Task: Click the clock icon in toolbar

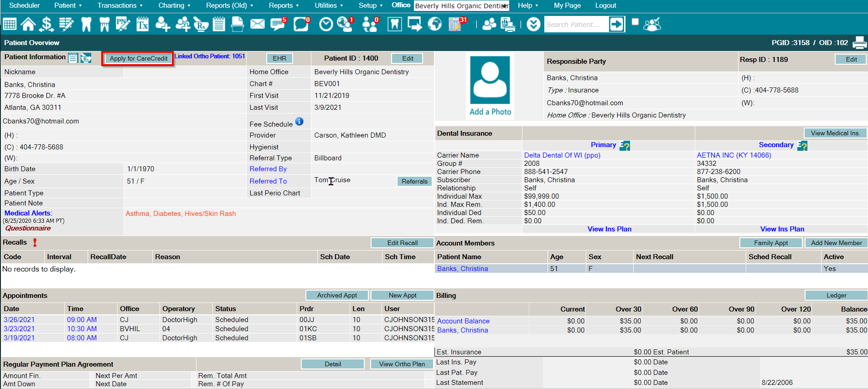Action: tap(326, 24)
